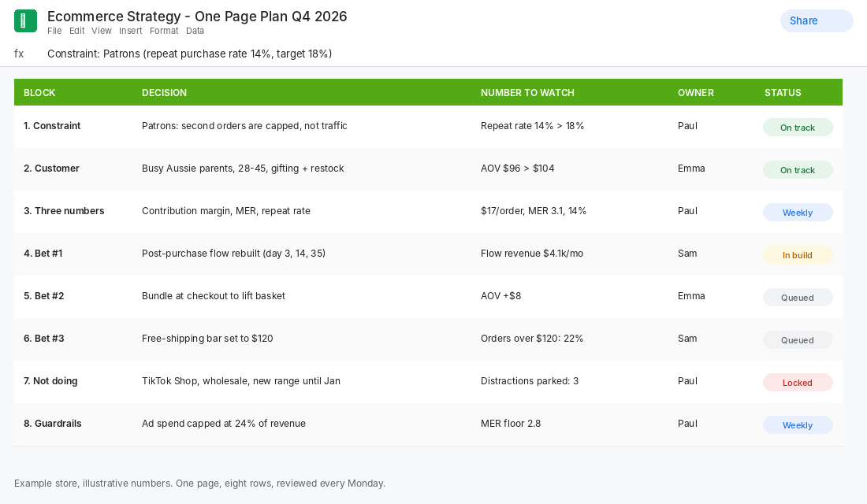Image resolution: width=867 pixels, height=504 pixels.
Task: Open the Format menu
Action: 164,31
